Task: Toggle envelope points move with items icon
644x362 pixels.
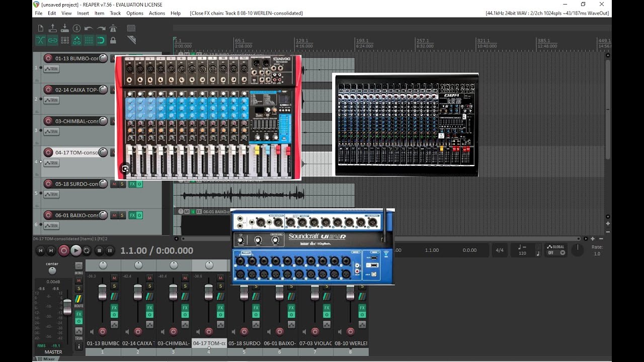Action: click(77, 40)
